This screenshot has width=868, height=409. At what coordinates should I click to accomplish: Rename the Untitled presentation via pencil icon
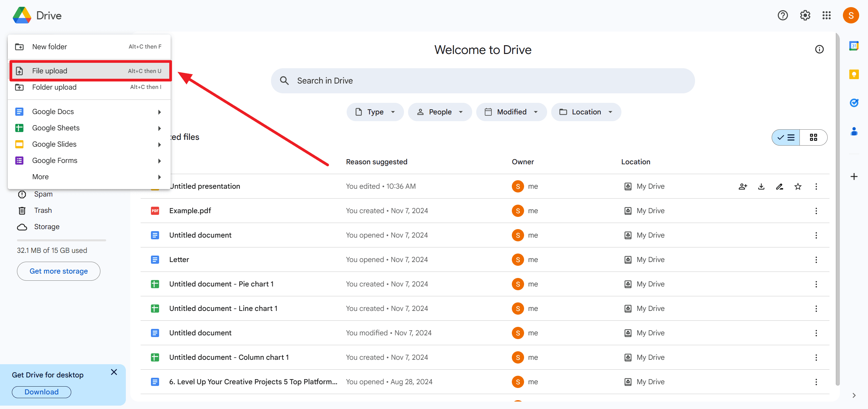point(779,186)
